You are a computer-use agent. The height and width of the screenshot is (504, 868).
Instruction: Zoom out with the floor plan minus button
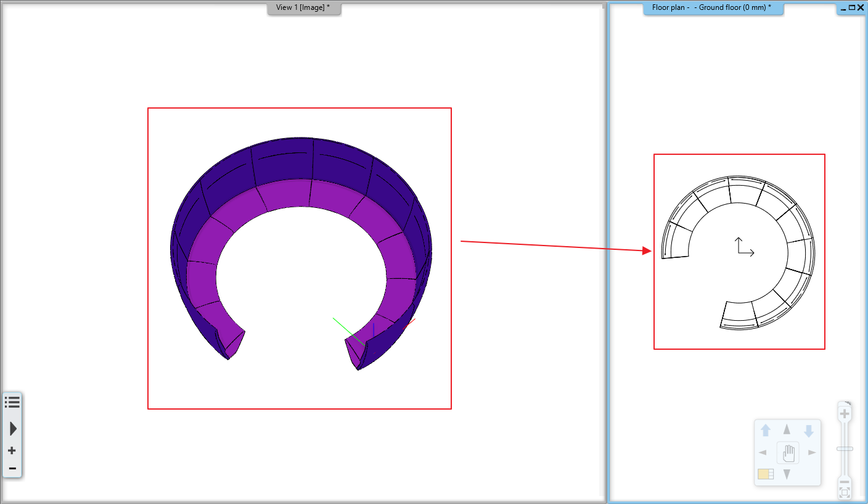click(x=845, y=482)
